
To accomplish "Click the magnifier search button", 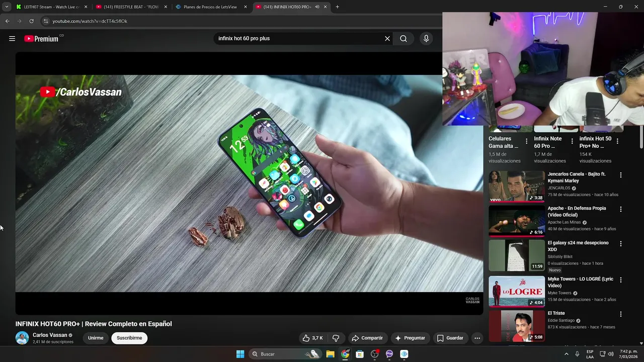I will tap(404, 39).
